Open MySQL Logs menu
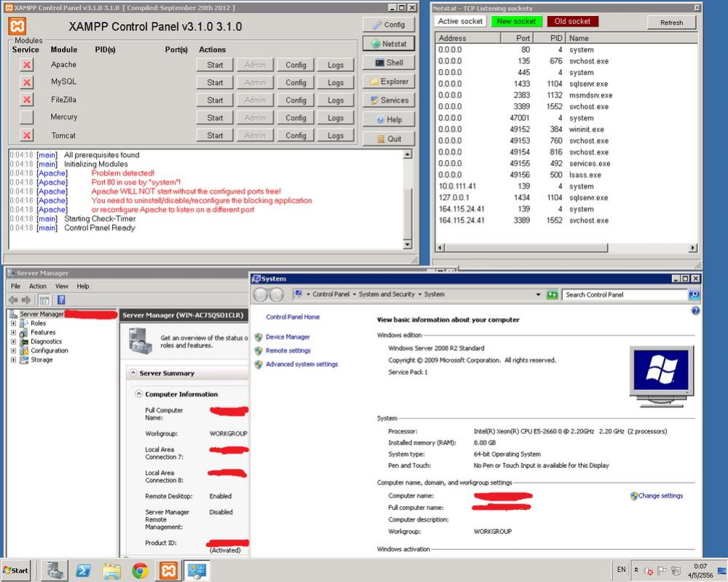Image resolution: width=728 pixels, height=582 pixels. [336, 83]
